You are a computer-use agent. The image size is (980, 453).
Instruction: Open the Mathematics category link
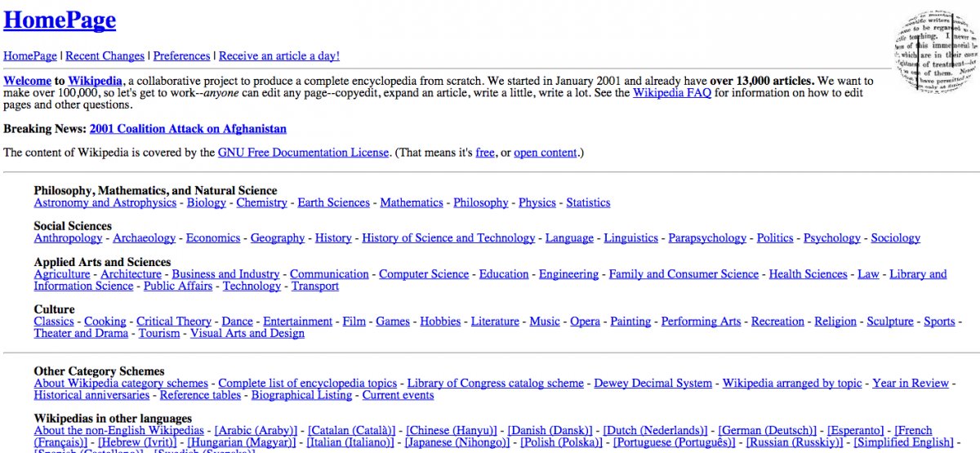(412, 202)
